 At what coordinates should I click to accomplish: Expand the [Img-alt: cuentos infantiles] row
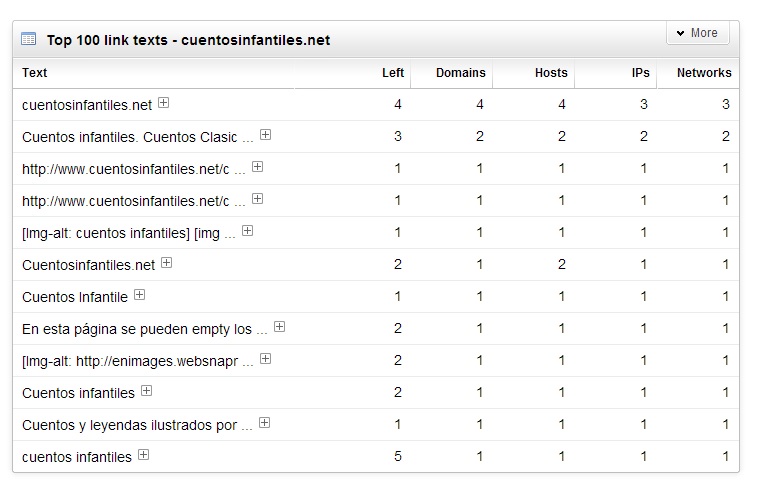pyautogui.click(x=247, y=231)
